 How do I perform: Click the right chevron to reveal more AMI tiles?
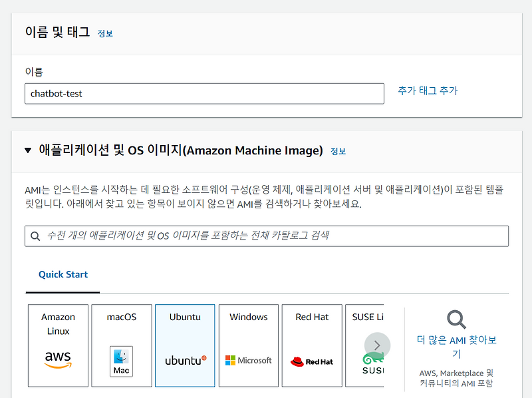tap(377, 345)
